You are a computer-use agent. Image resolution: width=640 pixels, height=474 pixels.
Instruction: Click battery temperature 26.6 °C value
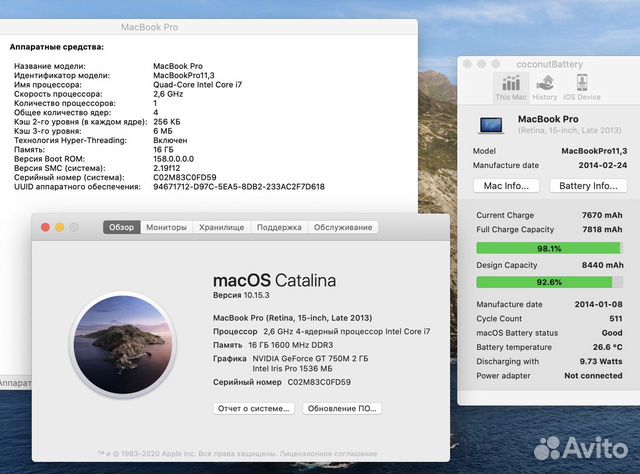[x=608, y=347]
